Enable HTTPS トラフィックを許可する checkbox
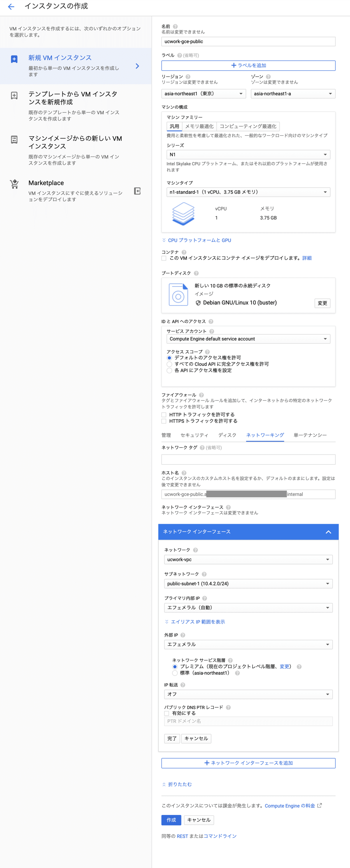The width and height of the screenshot is (350, 868). 164,421
